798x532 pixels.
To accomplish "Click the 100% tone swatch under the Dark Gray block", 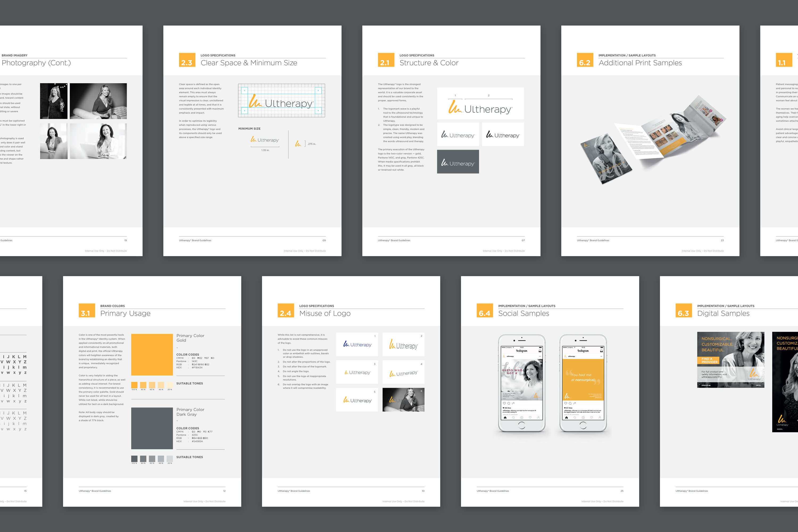I will [134, 459].
